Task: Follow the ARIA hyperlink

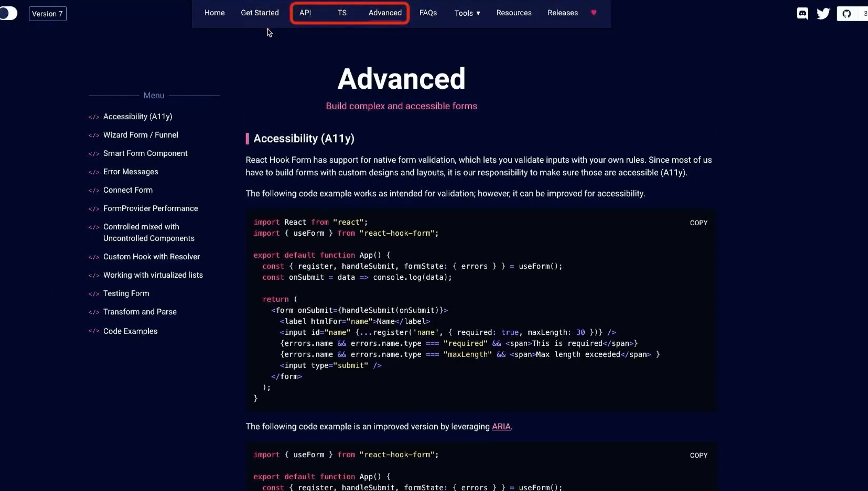Action: point(501,427)
